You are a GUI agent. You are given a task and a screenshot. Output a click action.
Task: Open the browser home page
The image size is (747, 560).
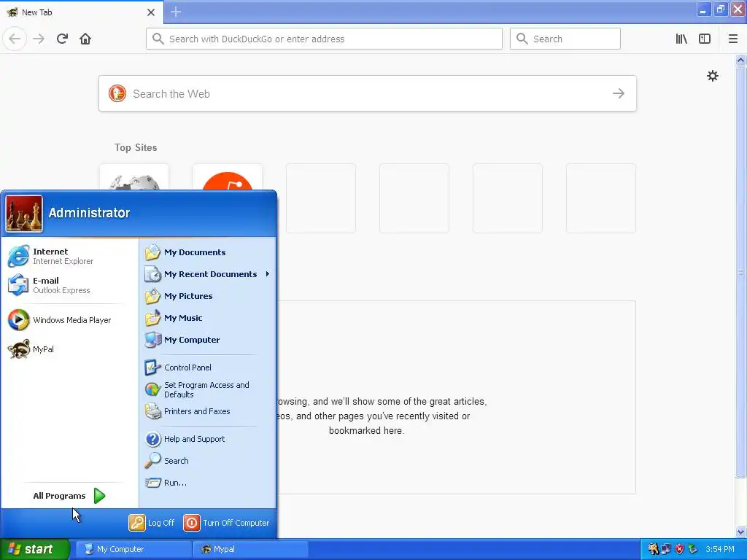[x=85, y=39]
